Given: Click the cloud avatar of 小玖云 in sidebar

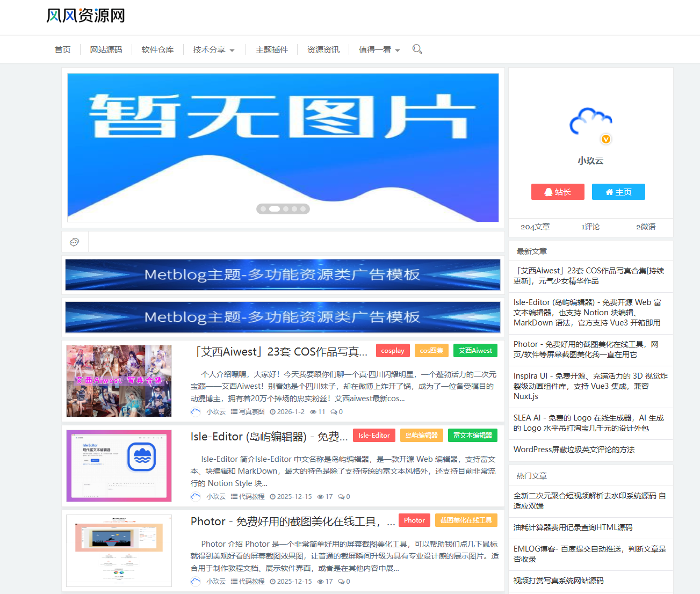Looking at the screenshot, I should coord(590,122).
